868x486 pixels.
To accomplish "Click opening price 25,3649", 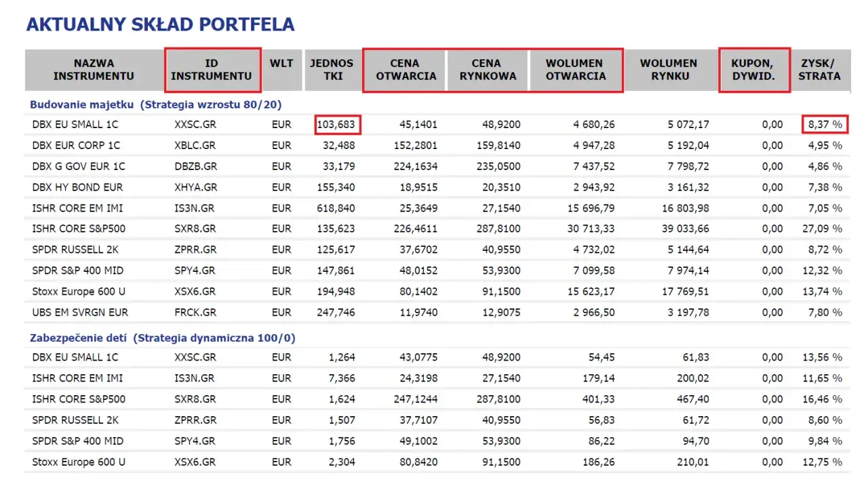I will click(417, 208).
